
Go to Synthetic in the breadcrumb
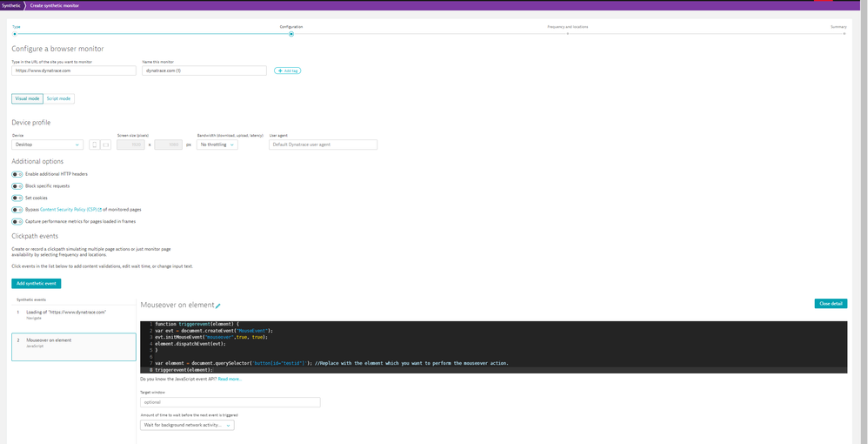[10, 5]
